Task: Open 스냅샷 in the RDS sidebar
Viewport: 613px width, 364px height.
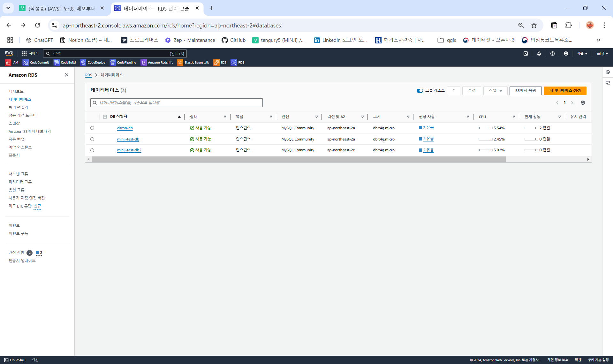Action: (14, 123)
